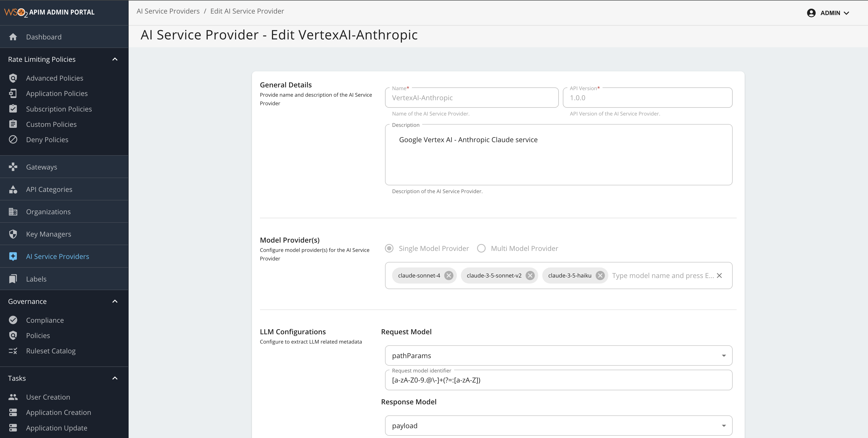
Task: Click the Organizations building icon
Action: [13, 211]
